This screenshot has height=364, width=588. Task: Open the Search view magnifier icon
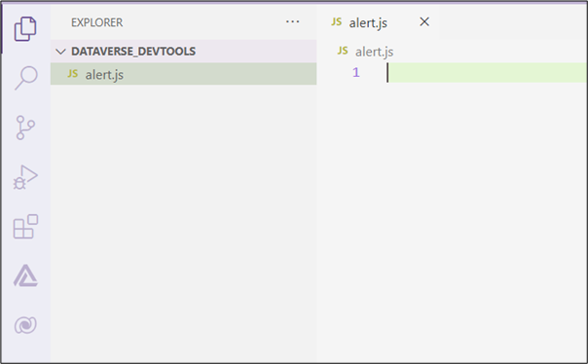pos(26,78)
